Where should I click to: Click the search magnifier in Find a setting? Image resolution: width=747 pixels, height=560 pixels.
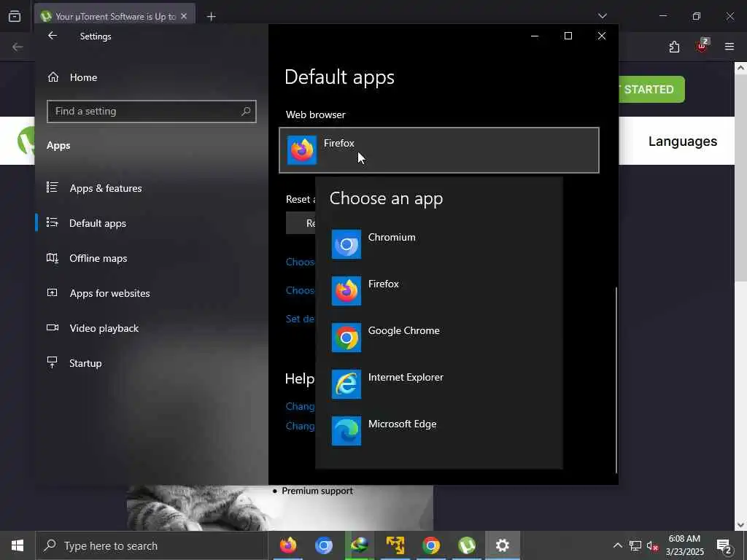coord(246,112)
